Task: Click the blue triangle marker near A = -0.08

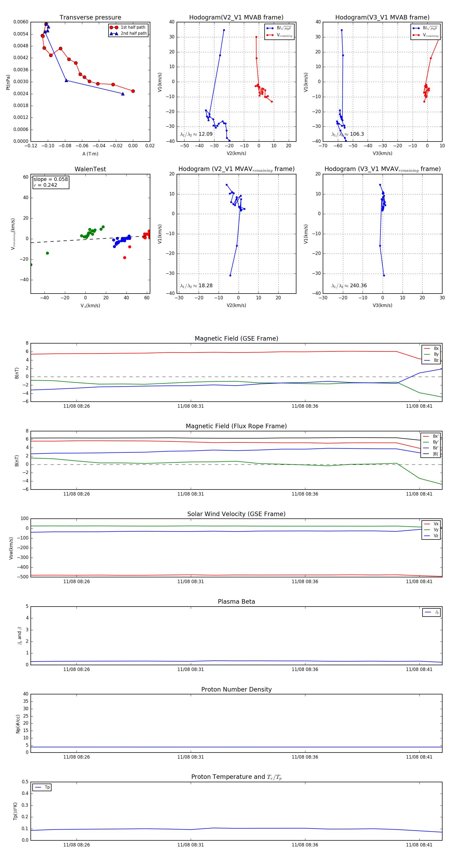Action: [66, 80]
